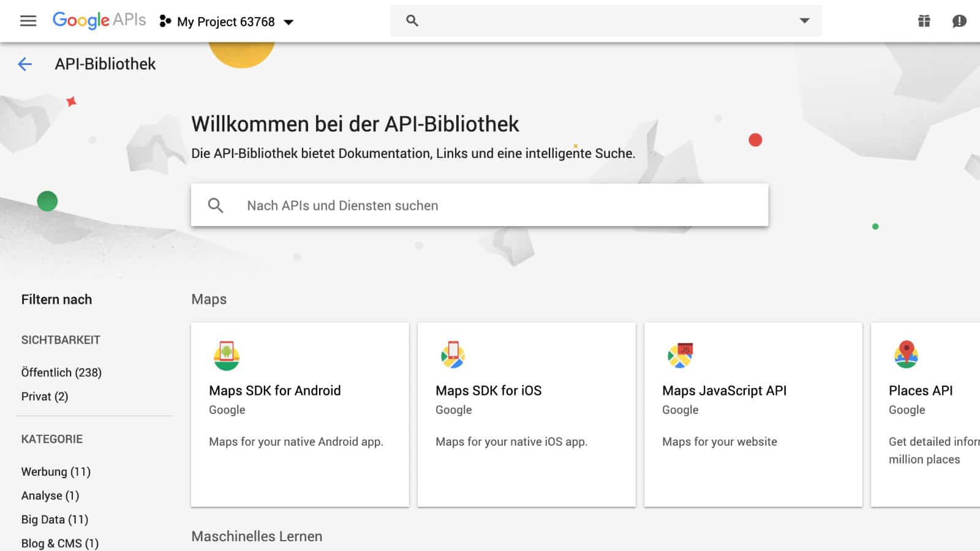This screenshot has width=980, height=551.
Task: Click the 'Filtern nach' label
Action: coord(56,299)
